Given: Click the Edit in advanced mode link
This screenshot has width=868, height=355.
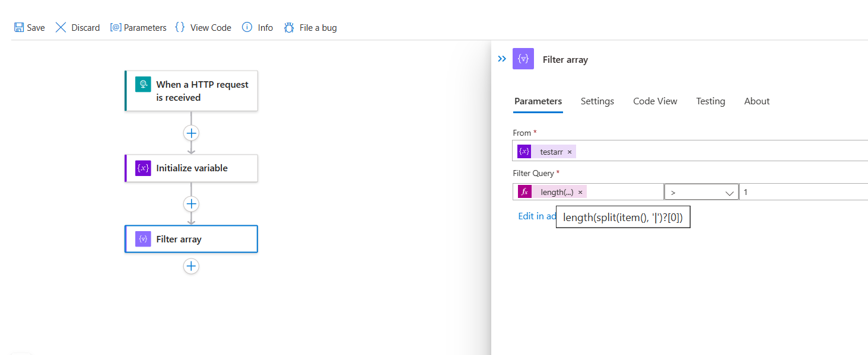Looking at the screenshot, I should (x=534, y=216).
